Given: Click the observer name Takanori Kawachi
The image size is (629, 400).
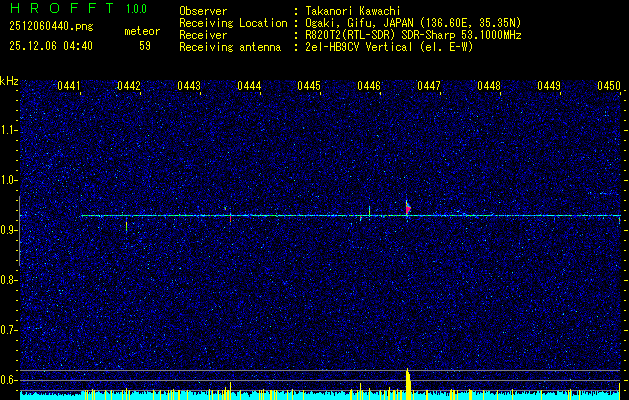Looking at the screenshot, I should click(x=353, y=11).
